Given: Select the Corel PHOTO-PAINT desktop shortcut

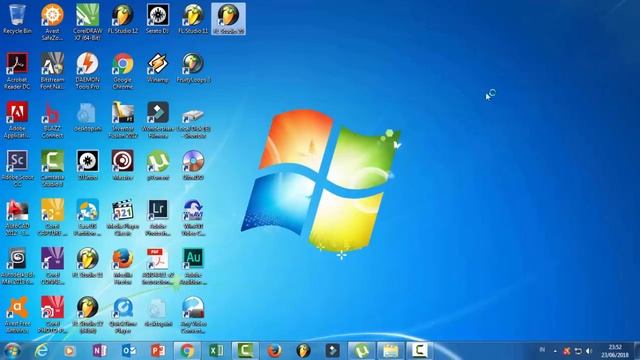Looking at the screenshot, I should click(52, 316).
